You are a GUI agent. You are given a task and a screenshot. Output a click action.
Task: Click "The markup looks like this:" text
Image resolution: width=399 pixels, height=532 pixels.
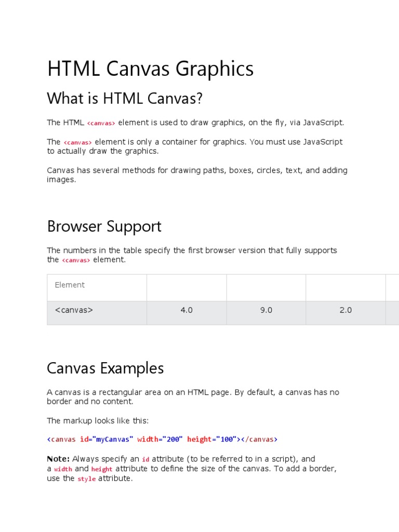[98, 420]
